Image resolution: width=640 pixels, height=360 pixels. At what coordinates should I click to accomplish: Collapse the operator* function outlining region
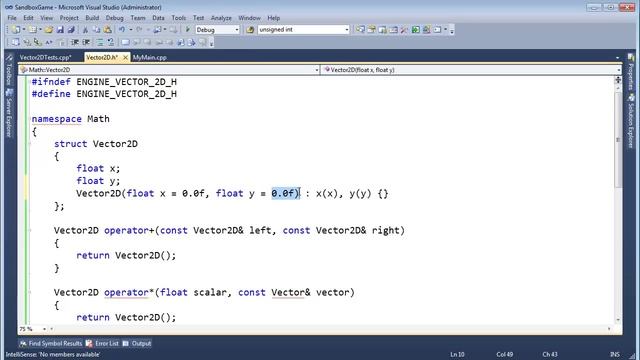pyautogui.click(x=30, y=292)
